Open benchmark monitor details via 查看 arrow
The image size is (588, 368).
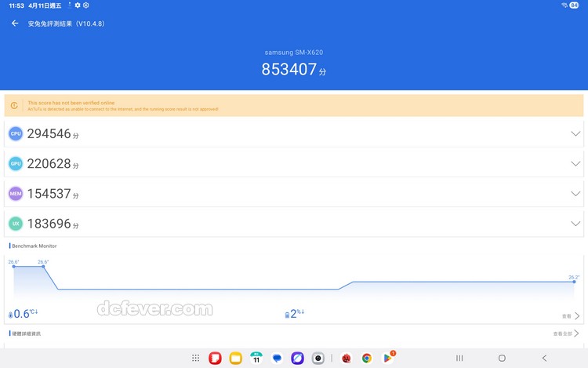point(571,316)
